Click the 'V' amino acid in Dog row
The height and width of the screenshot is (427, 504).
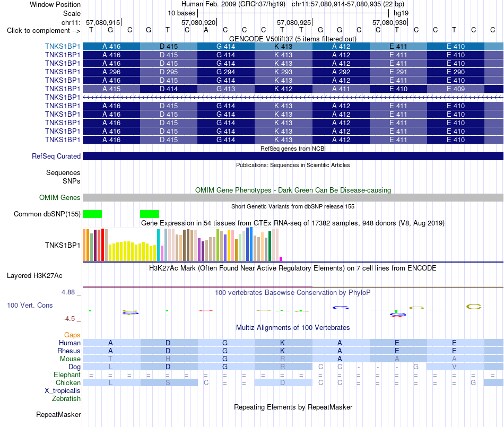[x=454, y=367]
